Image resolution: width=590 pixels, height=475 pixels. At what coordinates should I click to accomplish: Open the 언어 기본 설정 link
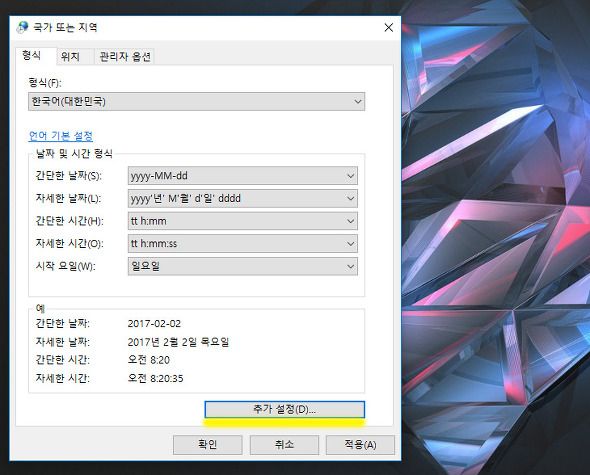click(x=61, y=136)
